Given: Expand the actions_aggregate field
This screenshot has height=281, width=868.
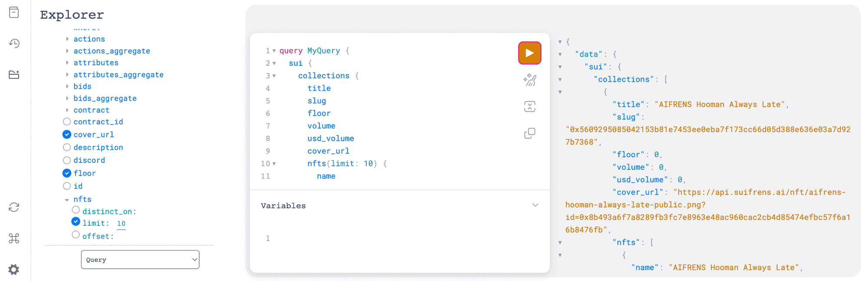Looking at the screenshot, I should click(x=67, y=51).
